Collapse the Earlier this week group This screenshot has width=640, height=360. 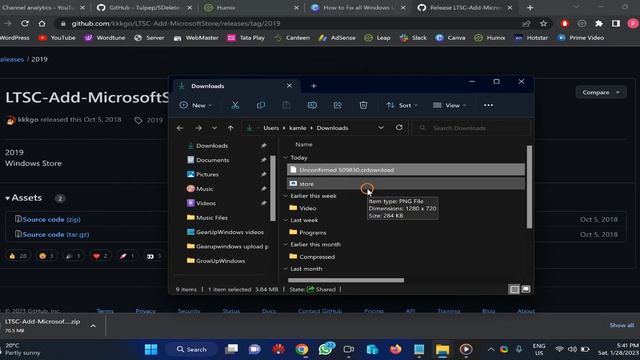pyautogui.click(x=286, y=196)
